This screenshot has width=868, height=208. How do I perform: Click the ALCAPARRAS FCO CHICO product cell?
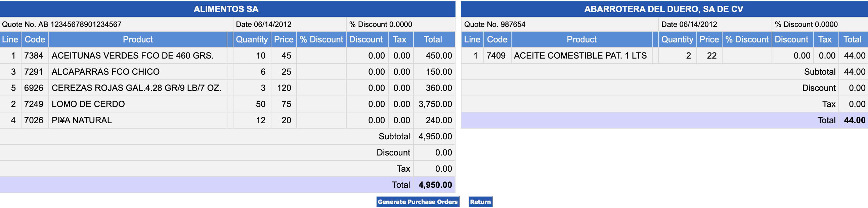click(x=105, y=72)
